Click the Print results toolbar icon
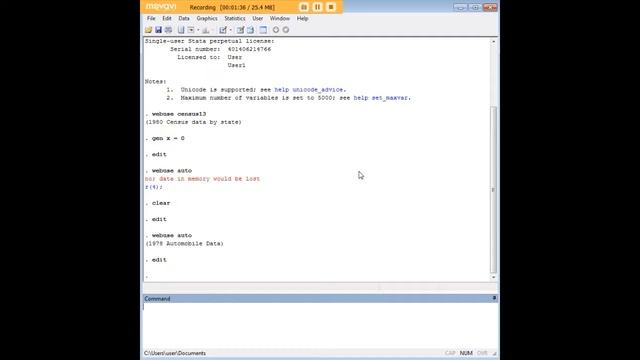This screenshot has width=640, height=360. pyautogui.click(x=168, y=30)
